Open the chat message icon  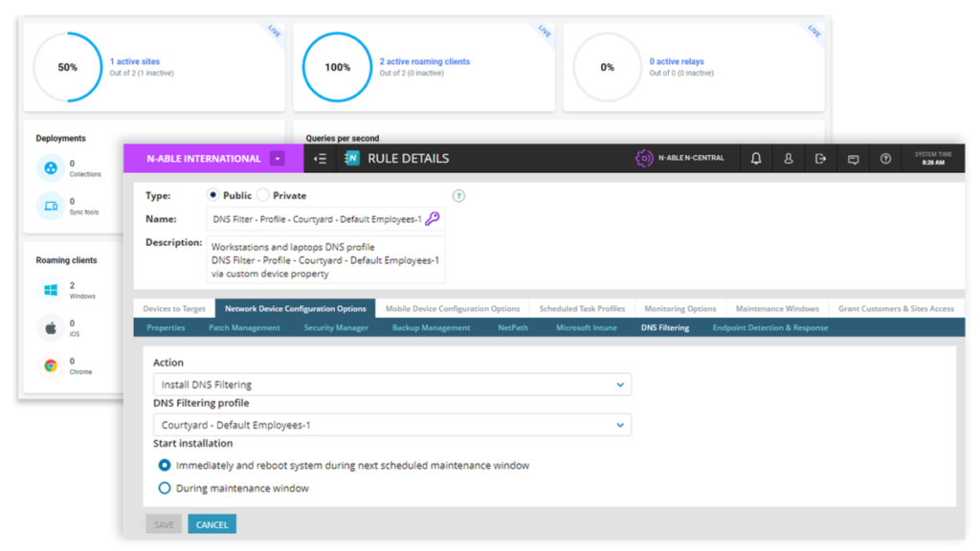click(x=853, y=160)
